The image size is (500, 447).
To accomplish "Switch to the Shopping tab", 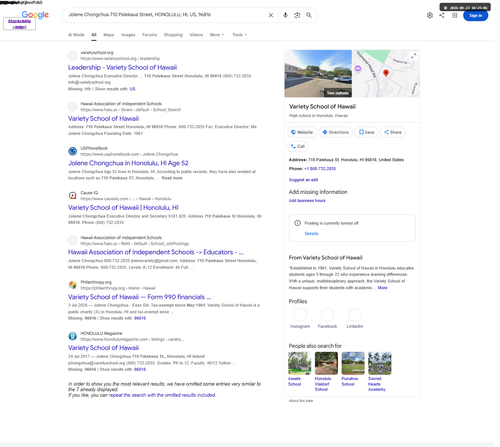I will click(x=173, y=35).
